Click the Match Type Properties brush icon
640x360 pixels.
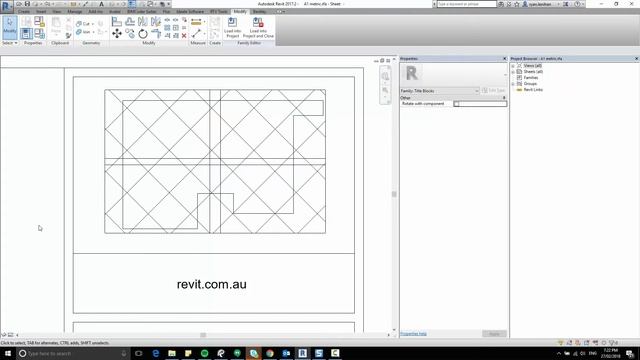(68, 36)
